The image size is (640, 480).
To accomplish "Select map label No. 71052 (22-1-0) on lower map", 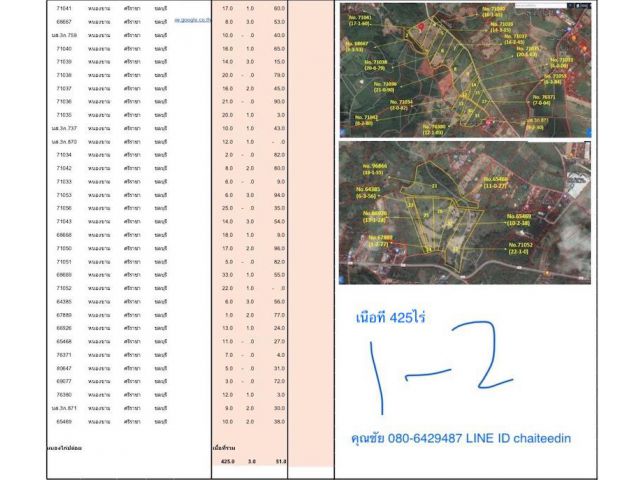I will tap(520, 248).
